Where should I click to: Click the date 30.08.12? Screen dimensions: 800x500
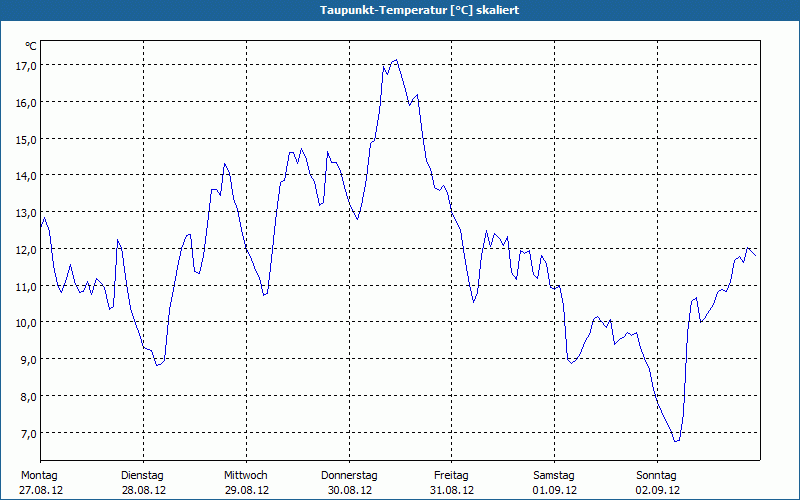click(x=349, y=490)
